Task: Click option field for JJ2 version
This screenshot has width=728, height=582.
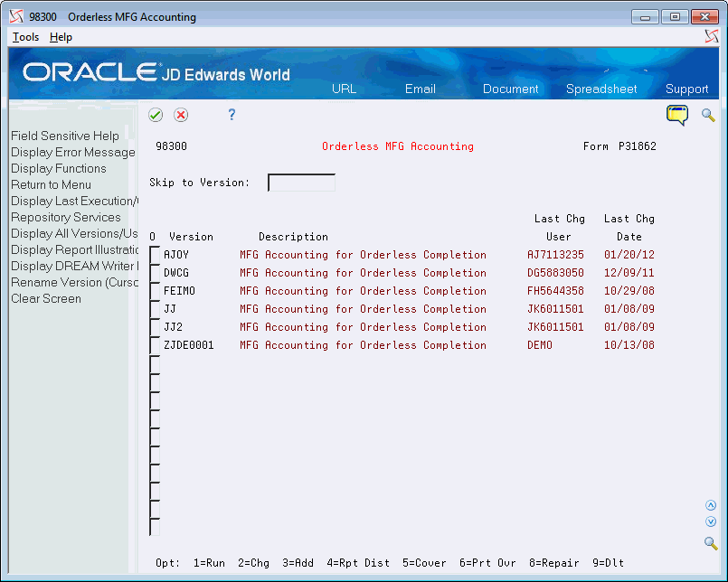Action: click(155, 327)
